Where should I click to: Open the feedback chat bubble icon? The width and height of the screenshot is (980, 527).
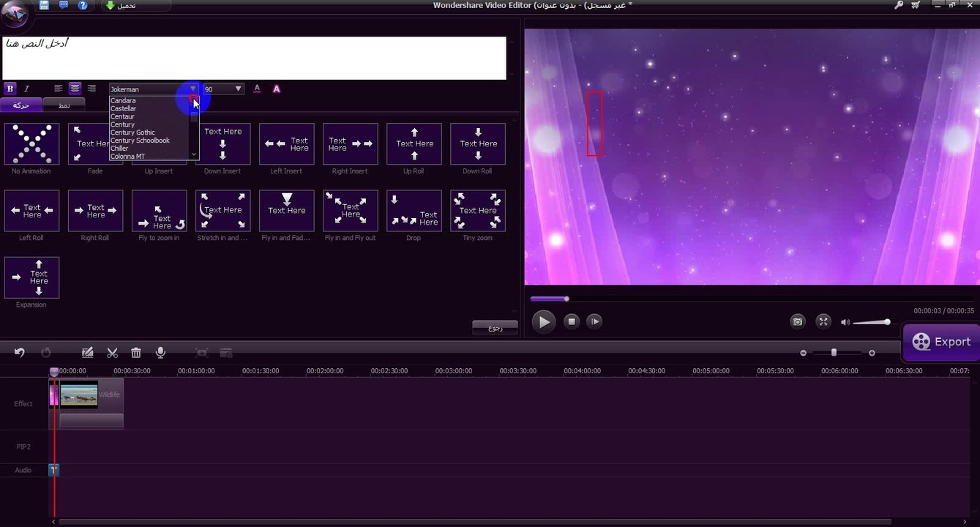[64, 5]
